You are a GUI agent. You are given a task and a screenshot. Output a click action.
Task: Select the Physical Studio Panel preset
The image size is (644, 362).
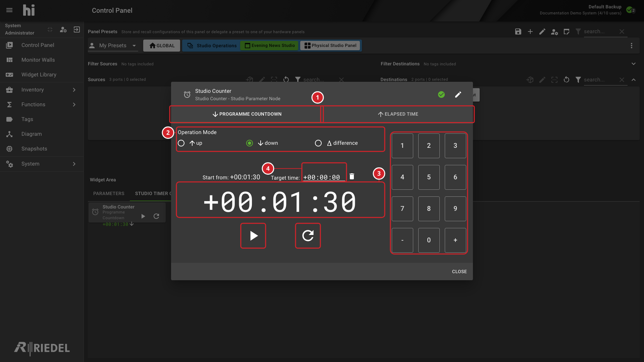[x=330, y=46]
